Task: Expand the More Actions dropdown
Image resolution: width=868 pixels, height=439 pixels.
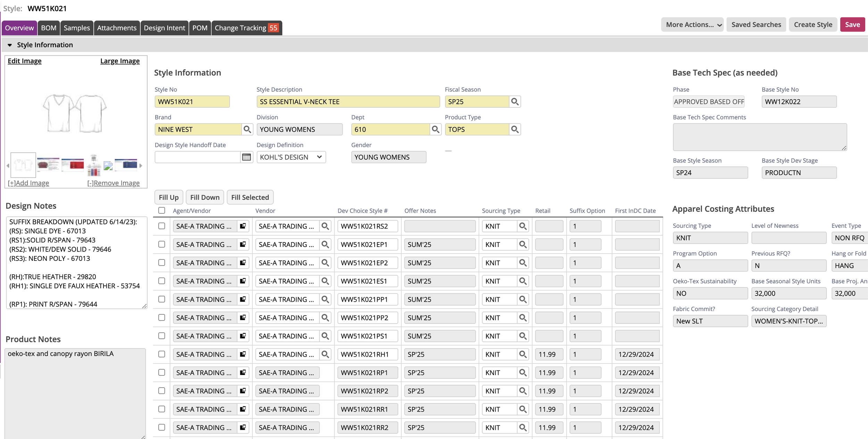Action: point(692,25)
